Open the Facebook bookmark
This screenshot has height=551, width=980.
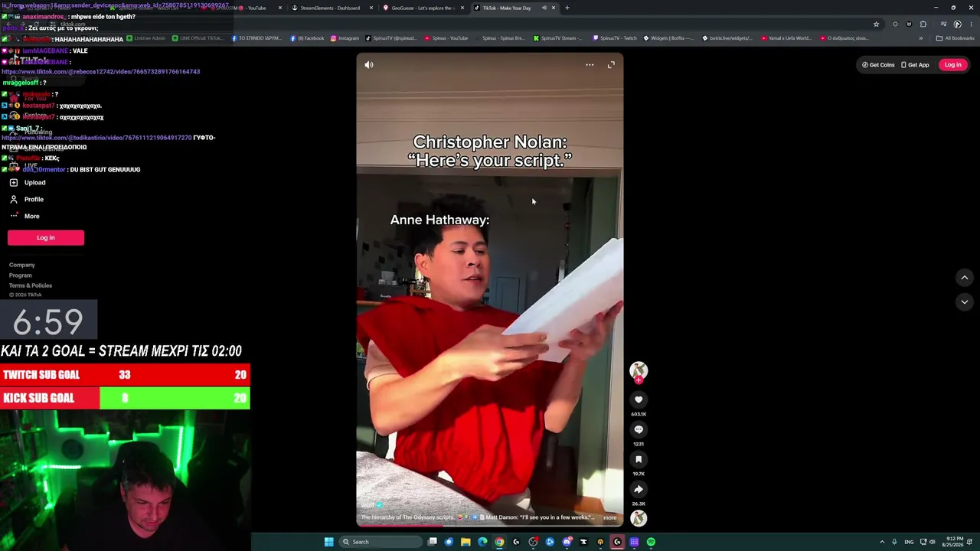[x=307, y=38]
